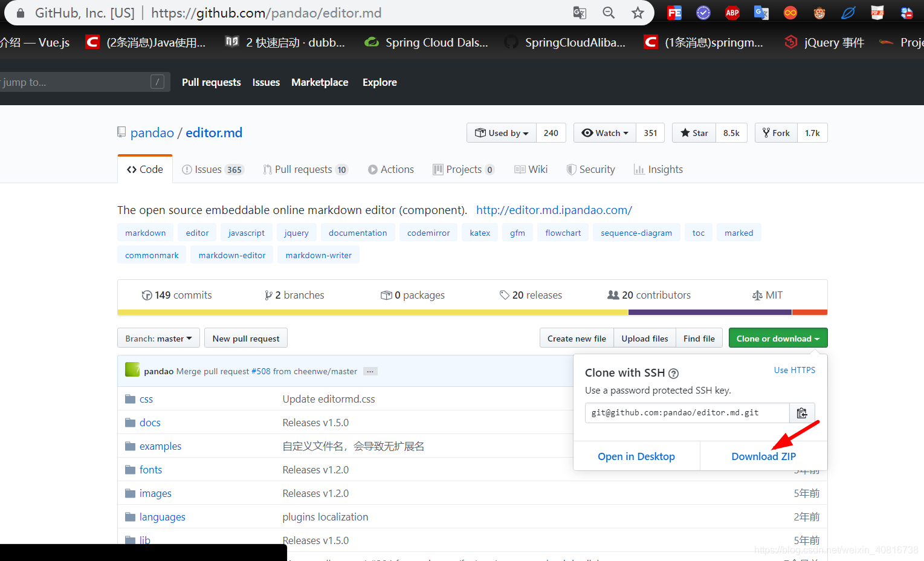The width and height of the screenshot is (924, 561).
Task: Click the site lock security icon
Action: click(21, 13)
